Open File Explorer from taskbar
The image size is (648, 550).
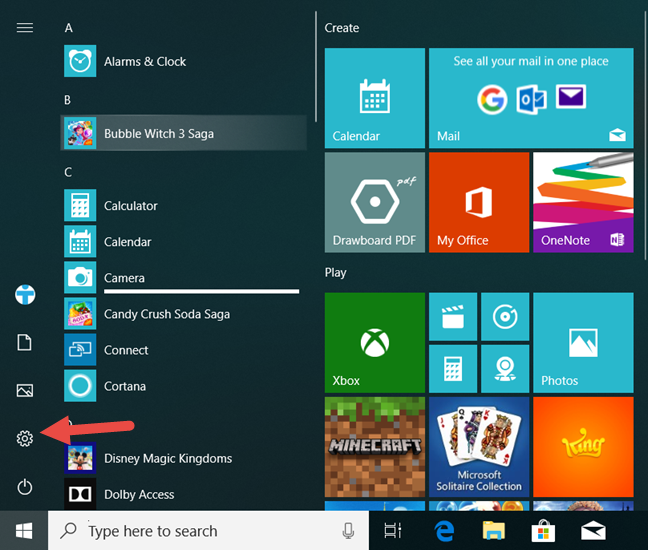[494, 531]
